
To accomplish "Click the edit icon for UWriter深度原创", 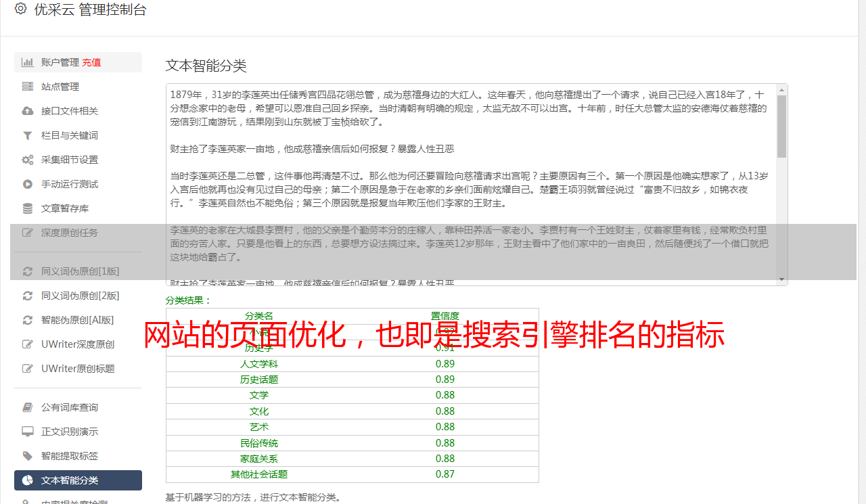I will 28,344.
